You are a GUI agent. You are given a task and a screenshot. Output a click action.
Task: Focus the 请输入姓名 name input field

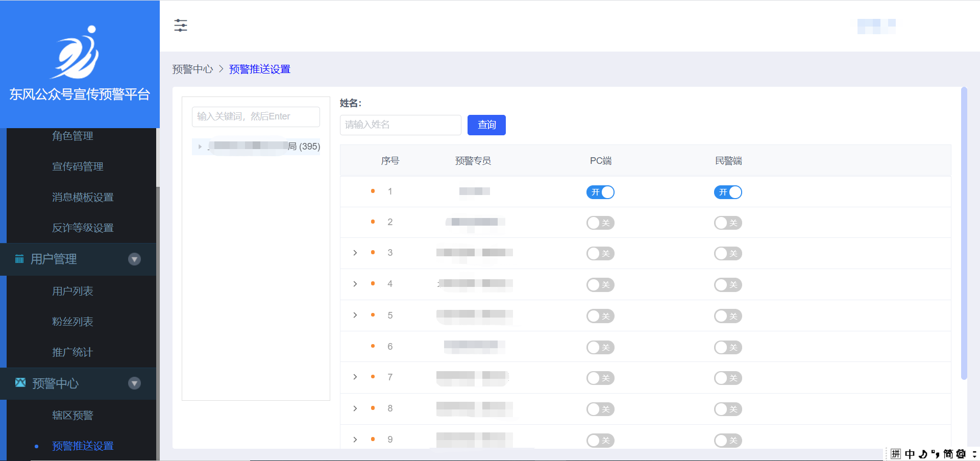click(x=400, y=125)
